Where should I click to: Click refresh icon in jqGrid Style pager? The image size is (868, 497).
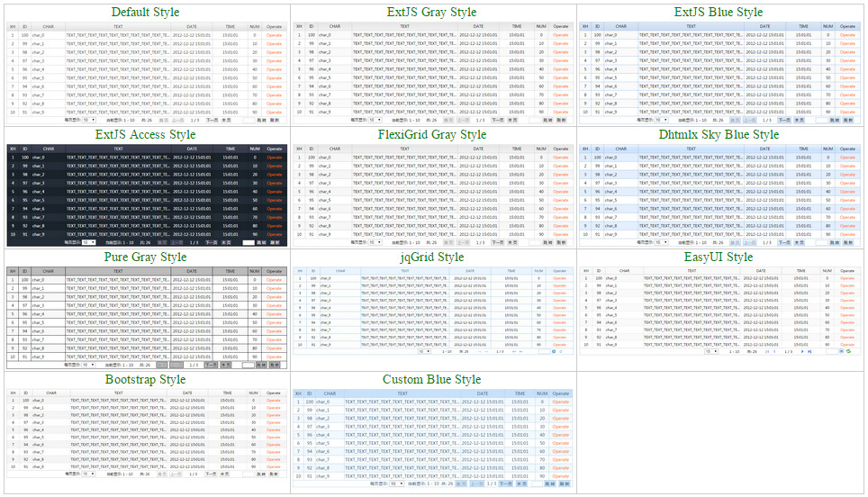pyautogui.click(x=561, y=351)
